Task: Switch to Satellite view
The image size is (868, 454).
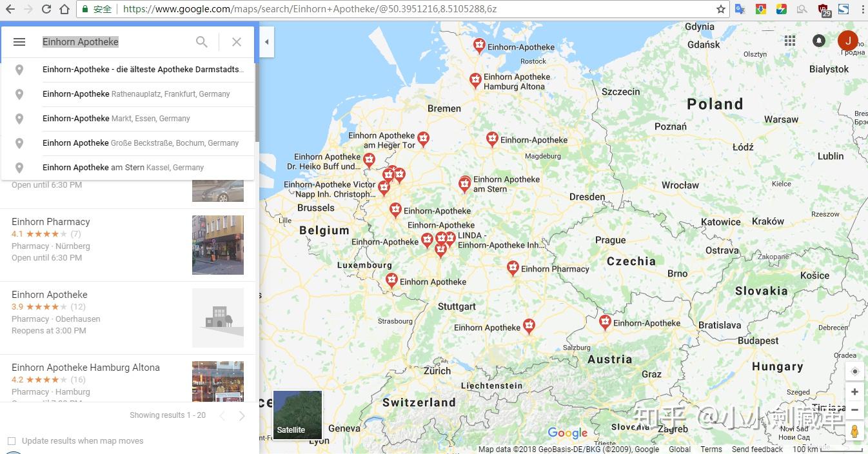Action: 297,415
